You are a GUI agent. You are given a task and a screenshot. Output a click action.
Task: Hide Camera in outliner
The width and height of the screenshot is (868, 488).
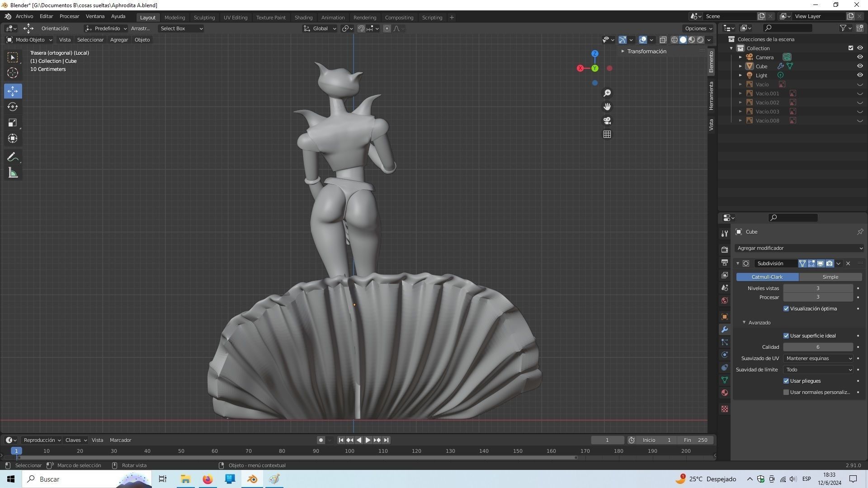click(x=860, y=57)
